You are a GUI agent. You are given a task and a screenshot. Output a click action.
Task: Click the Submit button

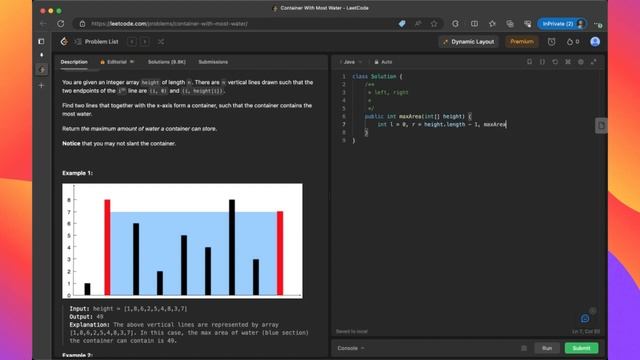click(x=581, y=348)
